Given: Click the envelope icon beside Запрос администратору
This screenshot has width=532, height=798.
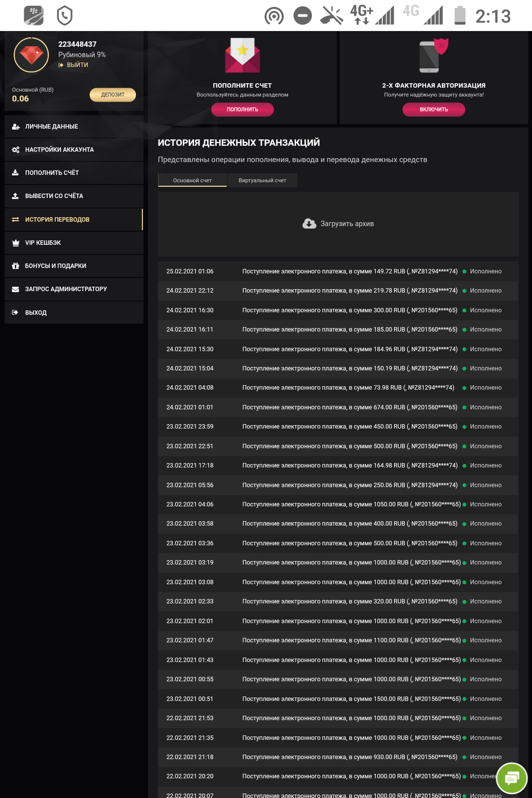Looking at the screenshot, I should click(16, 289).
